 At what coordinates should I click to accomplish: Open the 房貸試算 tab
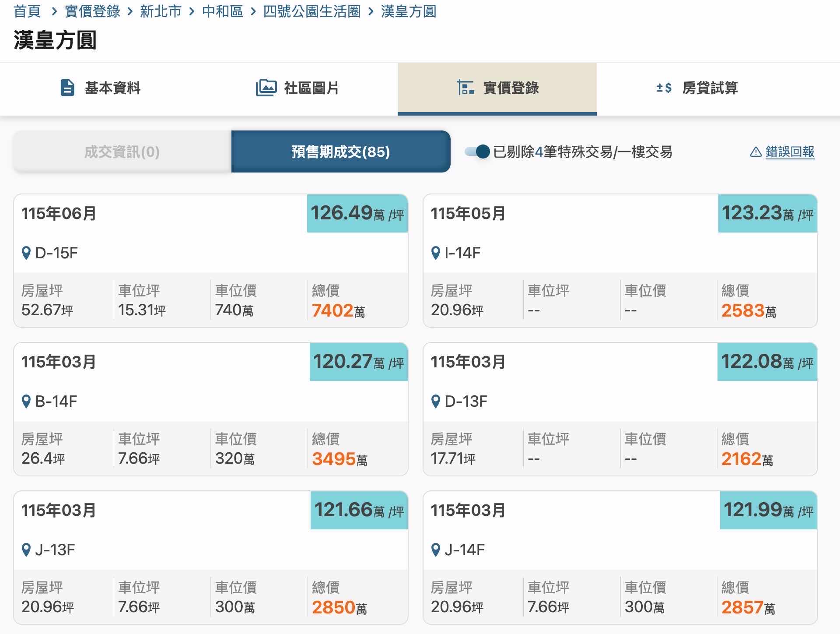coord(696,89)
